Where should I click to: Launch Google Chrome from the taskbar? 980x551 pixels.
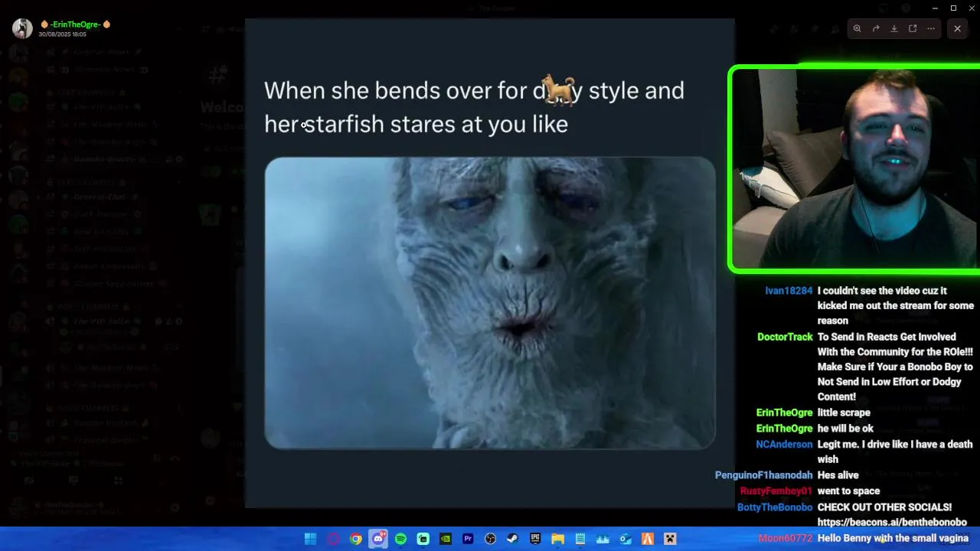click(356, 539)
